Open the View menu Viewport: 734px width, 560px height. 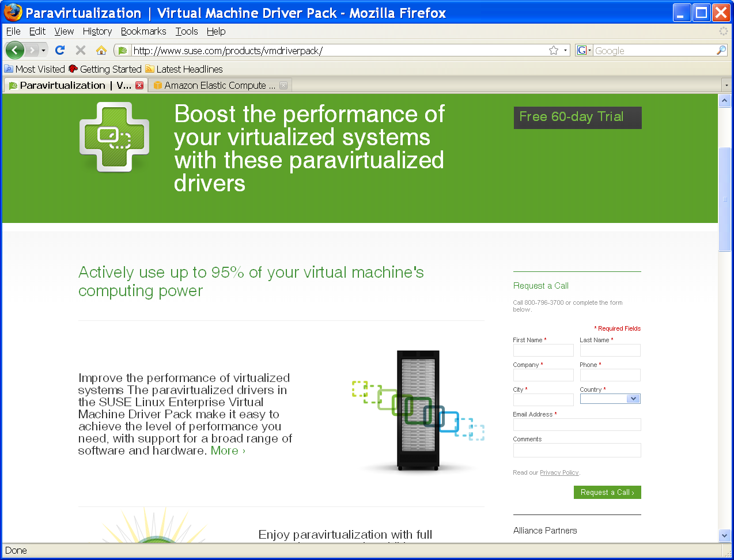click(64, 31)
